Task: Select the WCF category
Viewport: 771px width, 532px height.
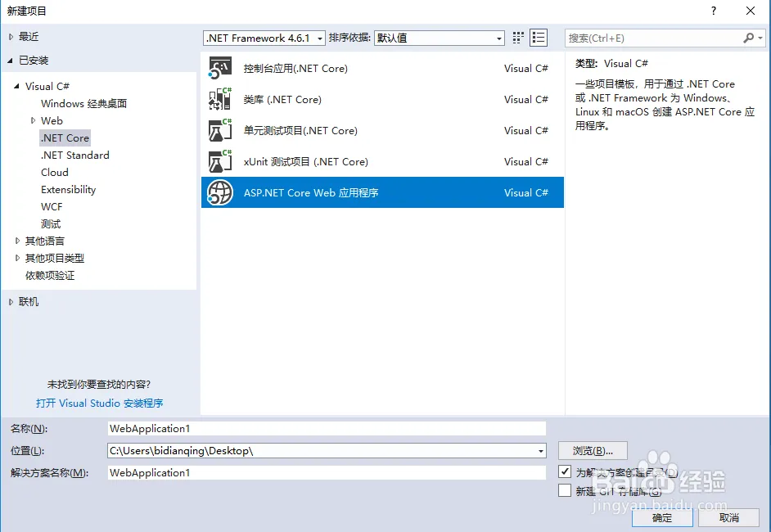Action: tap(52, 206)
